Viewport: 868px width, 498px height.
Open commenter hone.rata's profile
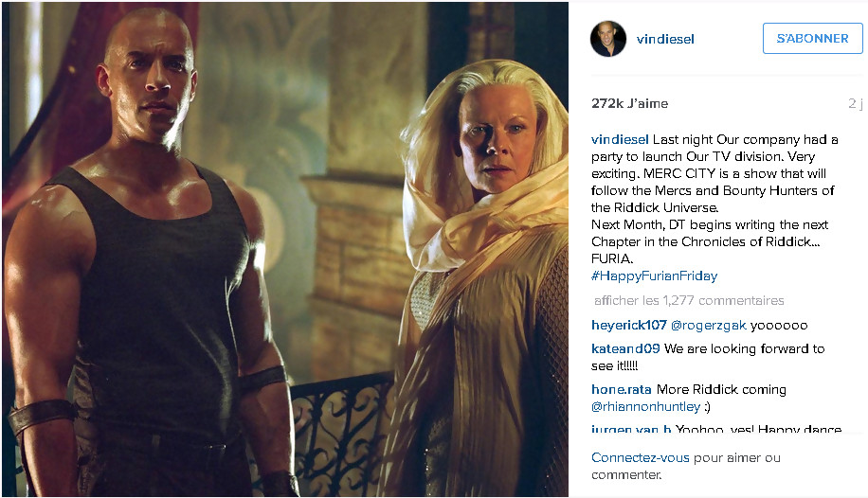[x=621, y=389]
